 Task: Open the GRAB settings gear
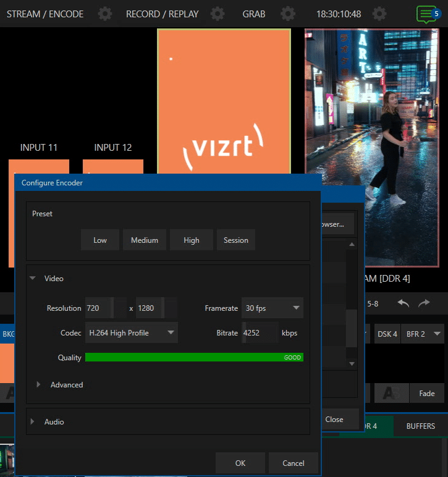(287, 14)
